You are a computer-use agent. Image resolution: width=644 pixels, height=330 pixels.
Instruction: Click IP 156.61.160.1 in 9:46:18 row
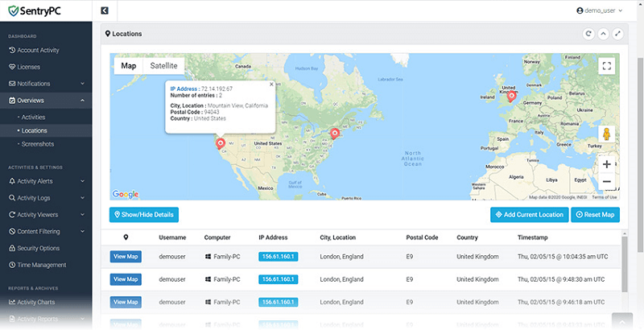coord(278,302)
